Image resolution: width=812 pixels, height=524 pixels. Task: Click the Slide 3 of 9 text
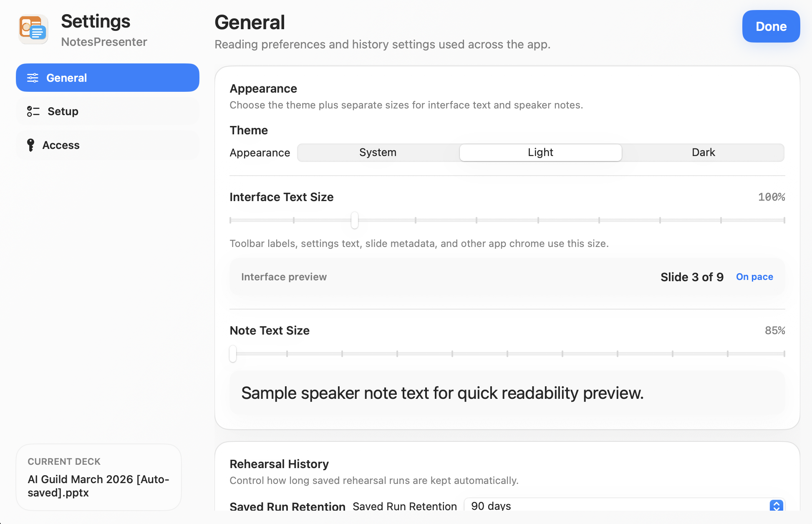point(692,277)
